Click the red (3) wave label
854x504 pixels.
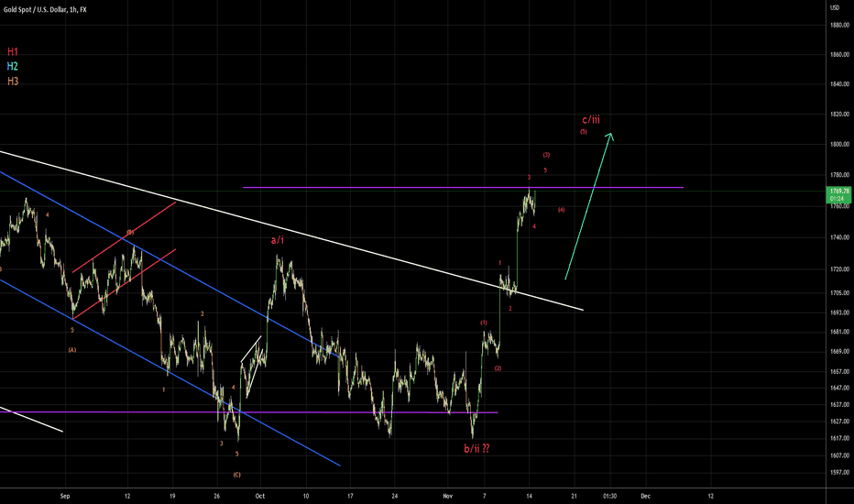point(546,155)
